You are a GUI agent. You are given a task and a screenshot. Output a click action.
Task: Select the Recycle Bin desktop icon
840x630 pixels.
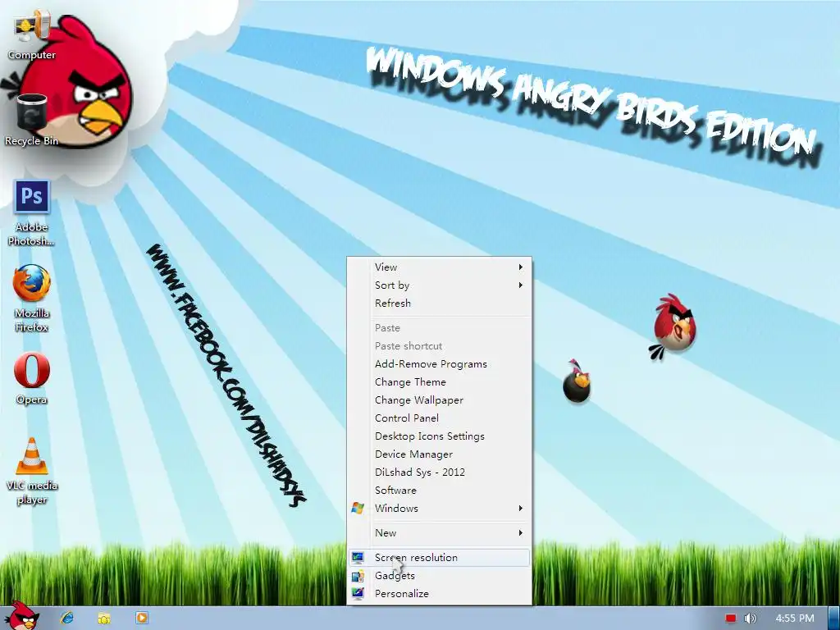[32, 120]
